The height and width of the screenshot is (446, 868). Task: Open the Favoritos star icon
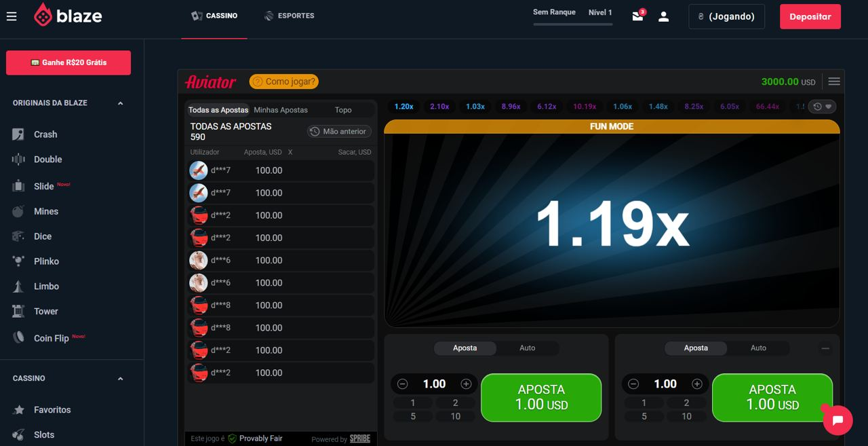tap(19, 410)
